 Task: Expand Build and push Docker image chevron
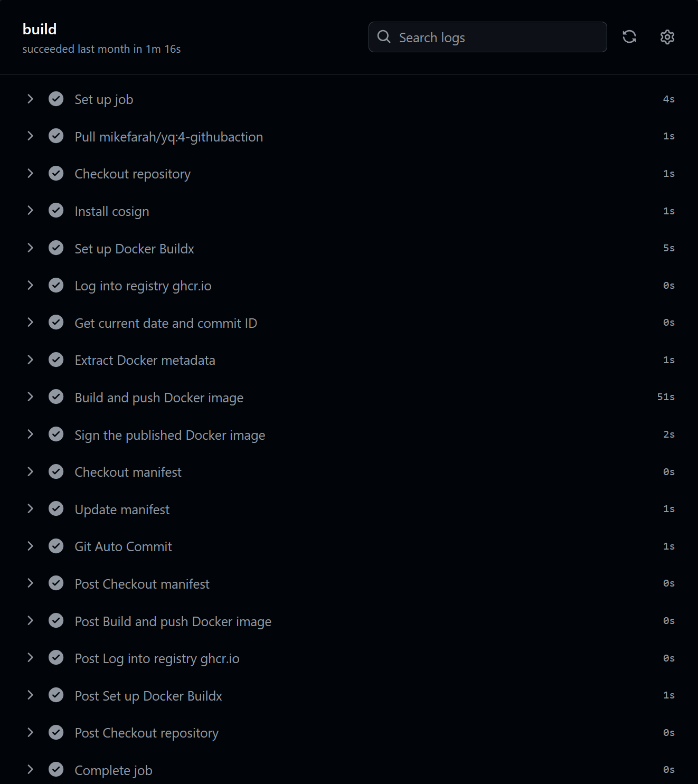click(x=30, y=397)
